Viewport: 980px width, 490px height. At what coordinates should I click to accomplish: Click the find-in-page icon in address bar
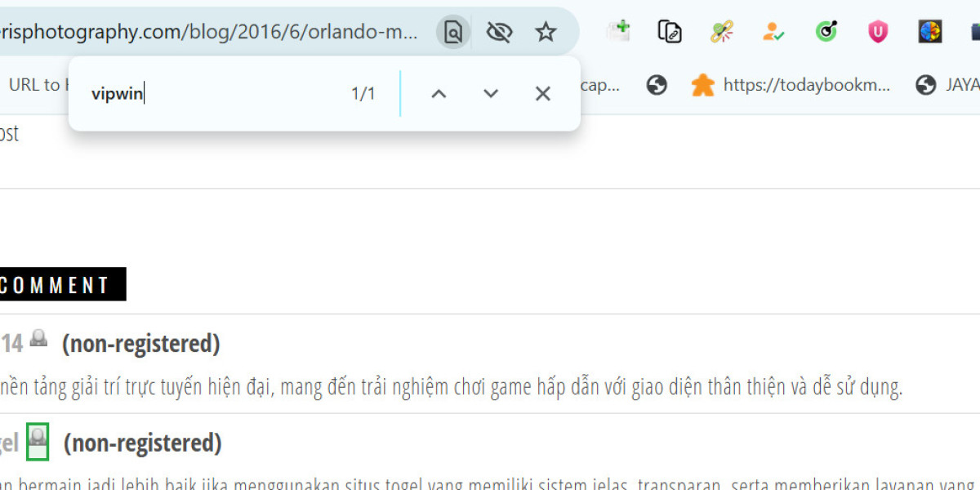[453, 33]
